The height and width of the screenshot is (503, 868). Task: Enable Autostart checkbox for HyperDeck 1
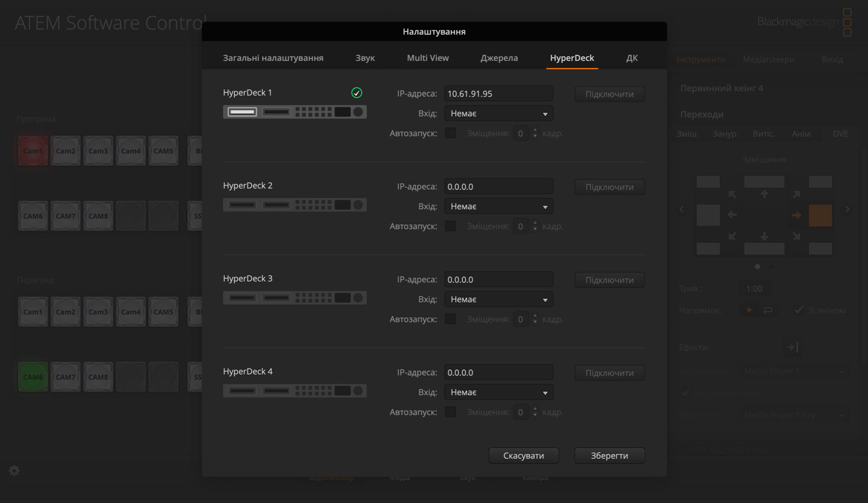tap(450, 133)
